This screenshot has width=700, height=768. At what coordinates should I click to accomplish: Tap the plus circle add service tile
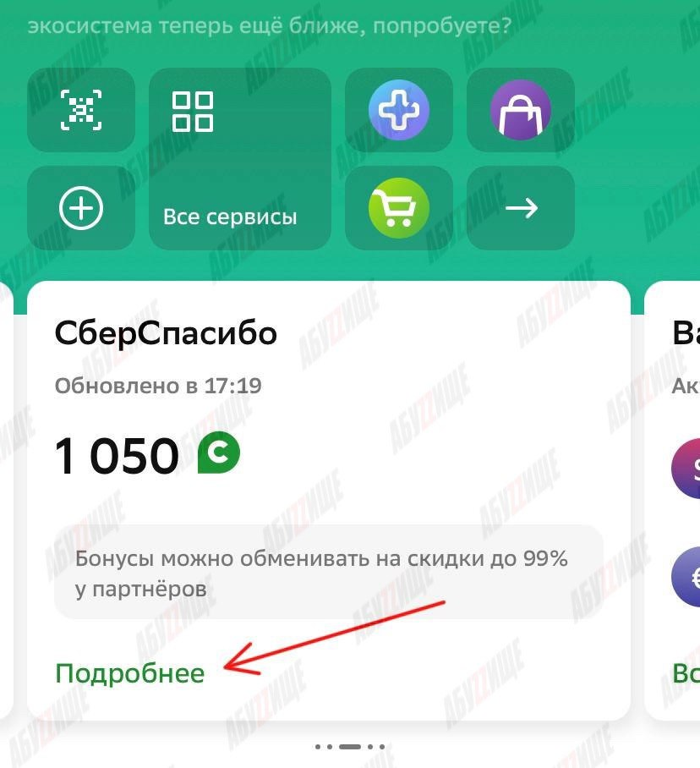coord(81,208)
